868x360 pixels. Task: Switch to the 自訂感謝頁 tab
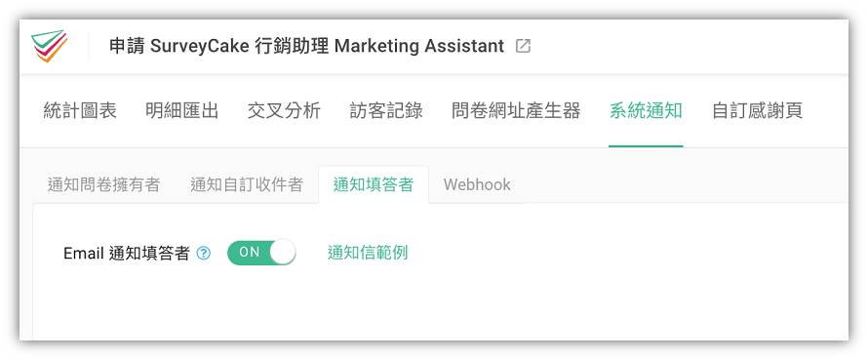[x=757, y=111]
